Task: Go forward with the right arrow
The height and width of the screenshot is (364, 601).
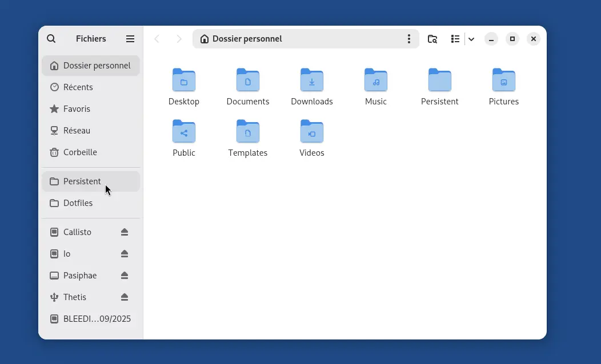Action: pyautogui.click(x=179, y=39)
